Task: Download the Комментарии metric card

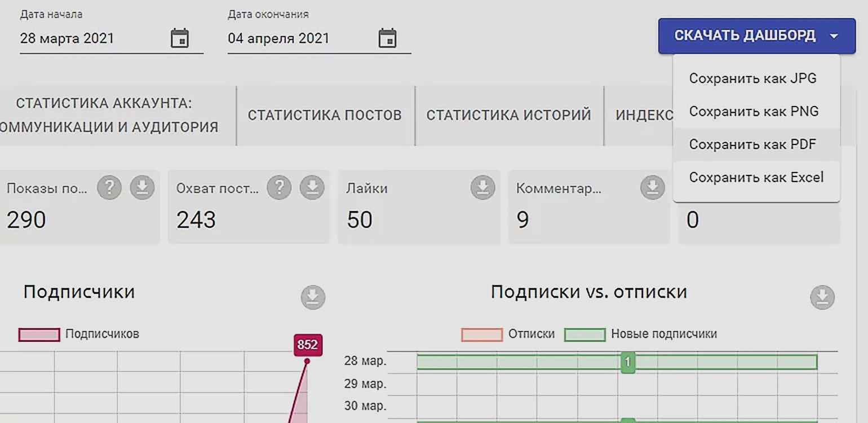Action: click(652, 188)
